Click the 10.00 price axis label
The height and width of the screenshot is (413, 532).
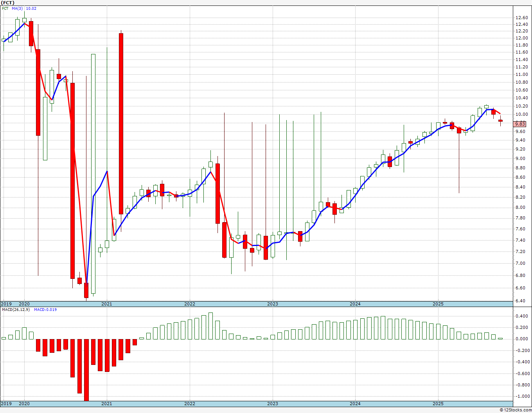(521, 115)
